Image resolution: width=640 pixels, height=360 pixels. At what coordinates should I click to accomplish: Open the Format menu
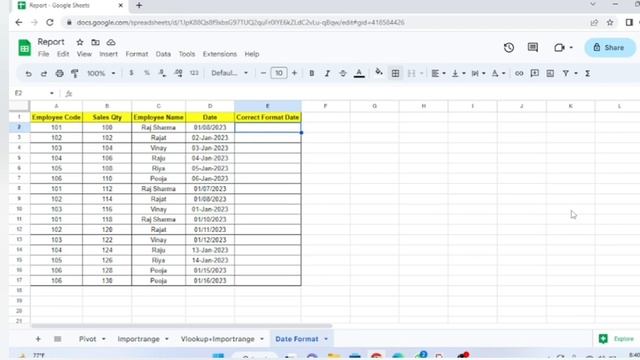pyautogui.click(x=137, y=54)
